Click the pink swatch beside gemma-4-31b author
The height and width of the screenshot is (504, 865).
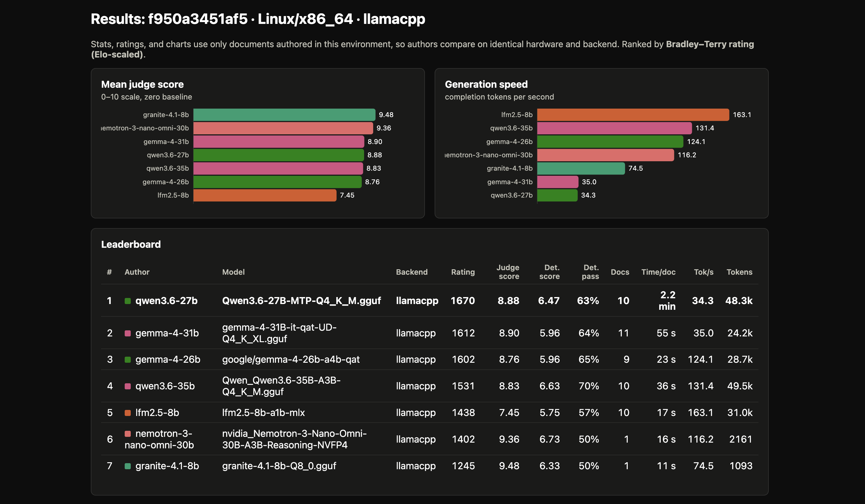pos(128,333)
